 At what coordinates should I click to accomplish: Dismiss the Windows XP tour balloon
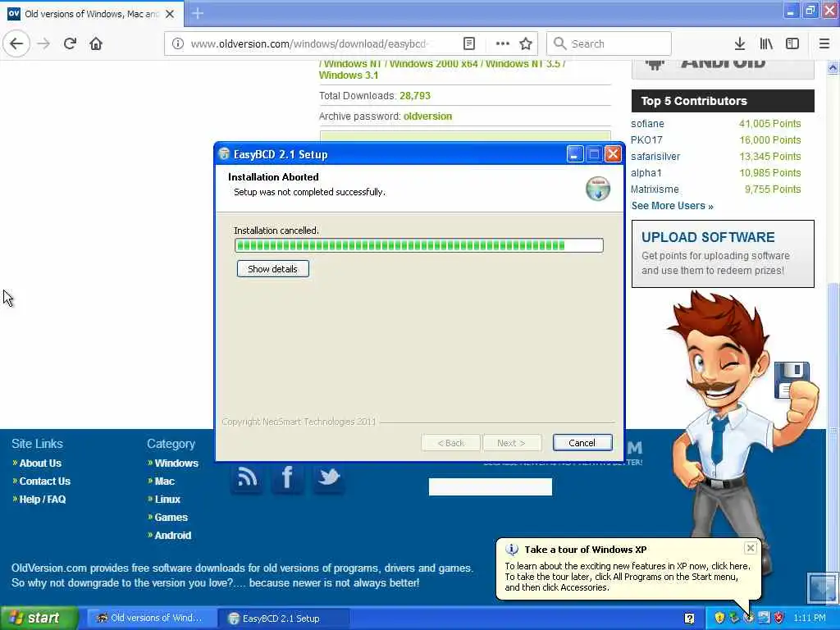(x=751, y=548)
